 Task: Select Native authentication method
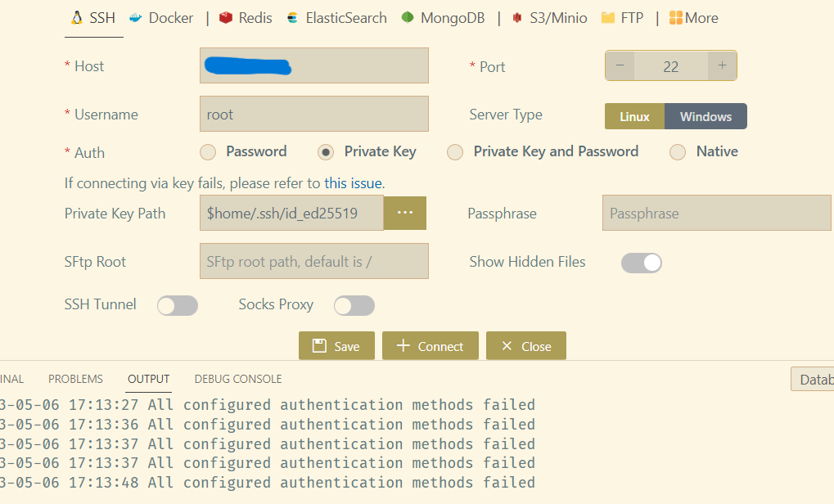pos(678,152)
